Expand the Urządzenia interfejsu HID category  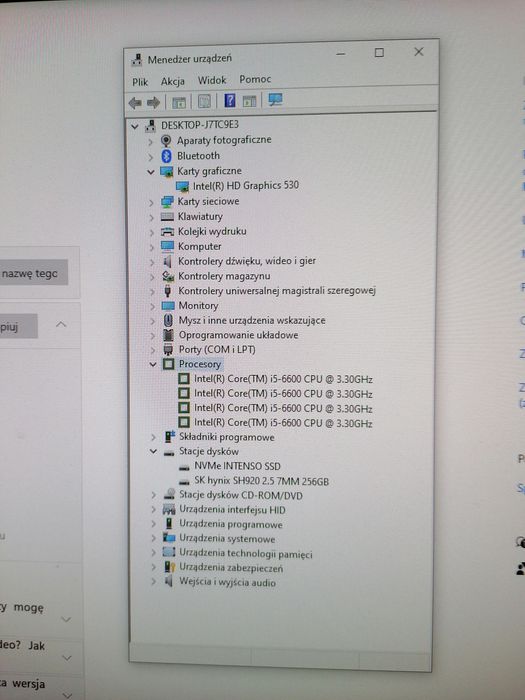154,509
